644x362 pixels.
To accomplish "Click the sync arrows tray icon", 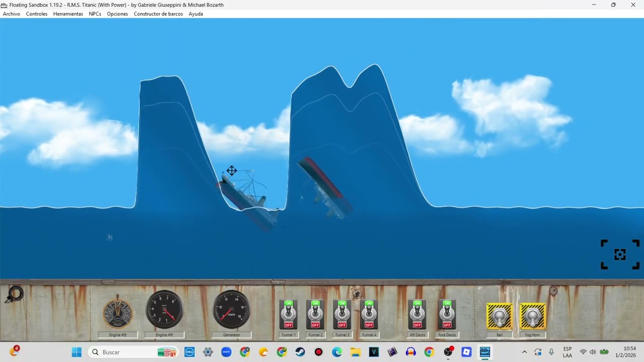I will 538,352.
